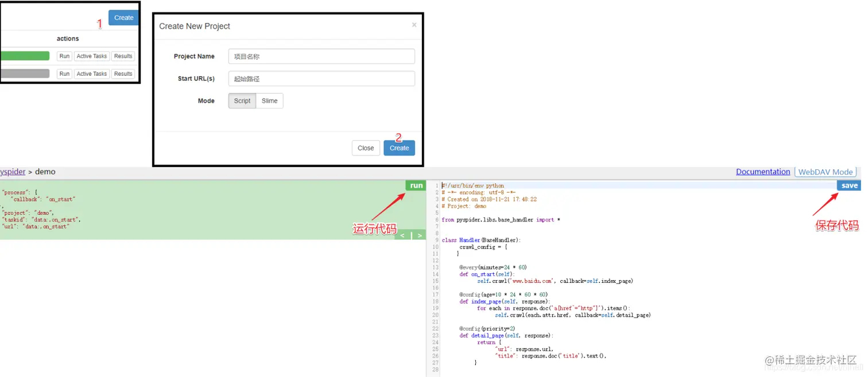868x377 pixels.
Task: Click the def index_page(self, response) line
Action: [x=505, y=302]
